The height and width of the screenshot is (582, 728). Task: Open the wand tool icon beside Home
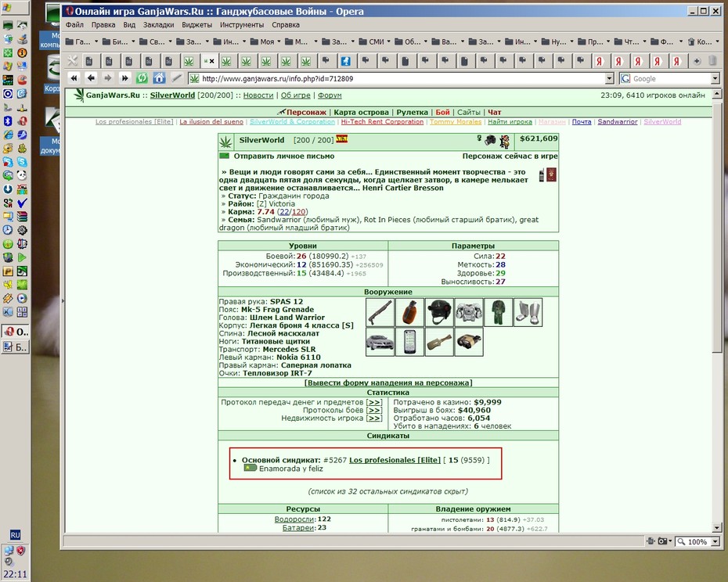point(176,78)
